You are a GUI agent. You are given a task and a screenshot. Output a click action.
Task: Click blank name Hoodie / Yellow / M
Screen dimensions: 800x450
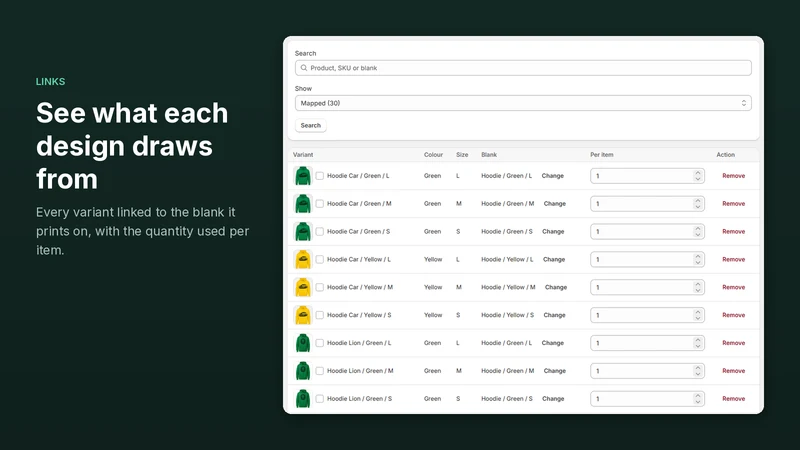pyautogui.click(x=508, y=287)
